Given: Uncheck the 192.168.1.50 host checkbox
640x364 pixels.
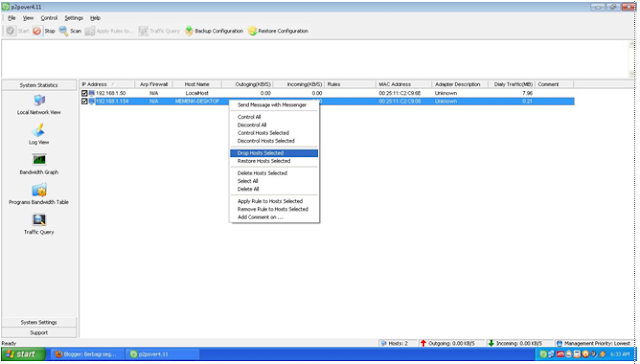Looking at the screenshot, I should [x=84, y=93].
